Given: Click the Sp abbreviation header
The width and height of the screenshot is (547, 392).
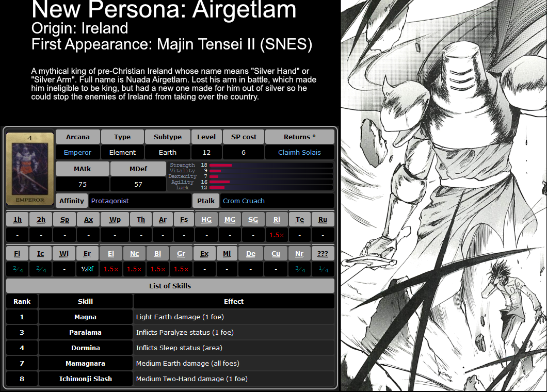Looking at the screenshot, I should 65,220.
